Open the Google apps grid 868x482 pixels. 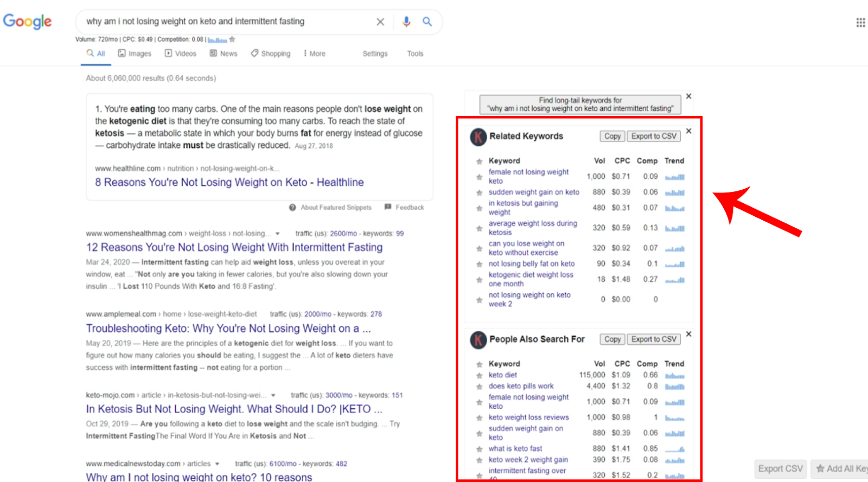[860, 22]
